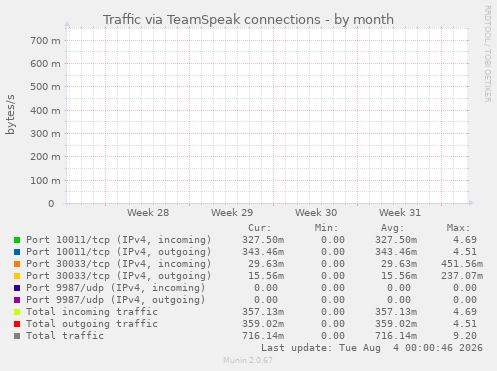Click the 'Min:' column header

(x=326, y=228)
